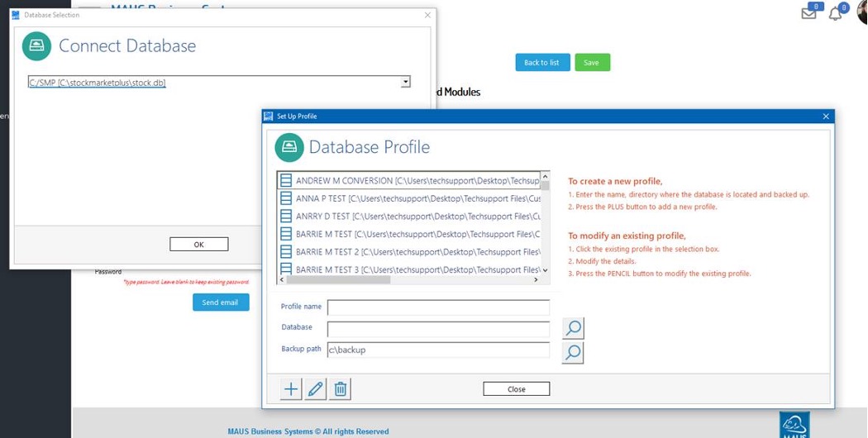
Task: Open bell notifications icon
Action: 835,14
